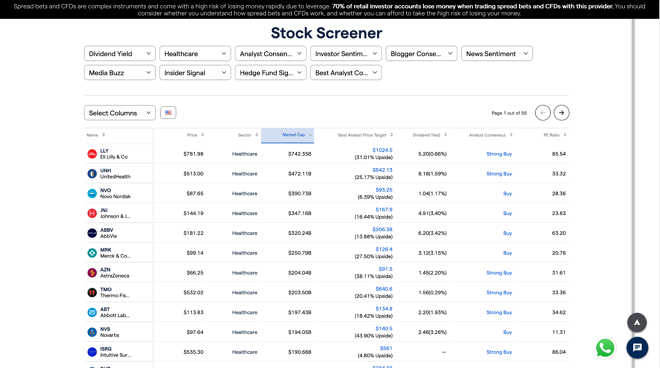Click ABT price $113.83 cell

point(193,312)
